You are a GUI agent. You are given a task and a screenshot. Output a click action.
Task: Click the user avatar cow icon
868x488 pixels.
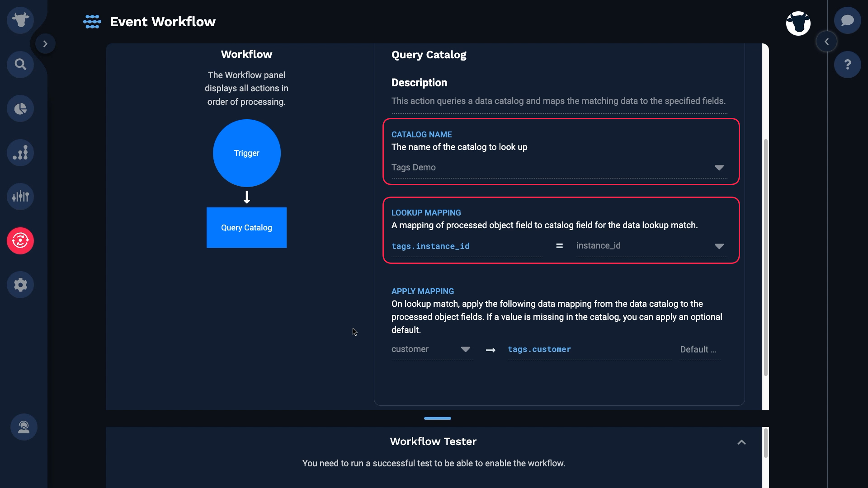click(x=798, y=23)
